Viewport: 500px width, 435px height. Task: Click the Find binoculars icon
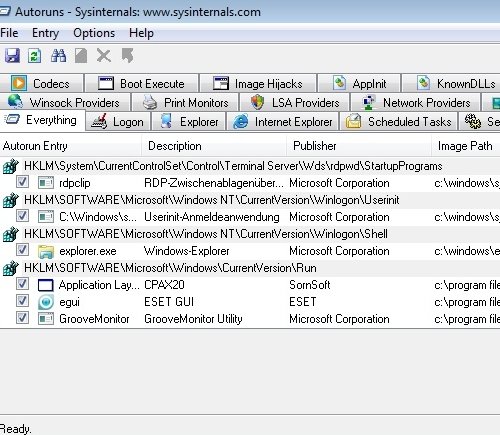pos(58,55)
